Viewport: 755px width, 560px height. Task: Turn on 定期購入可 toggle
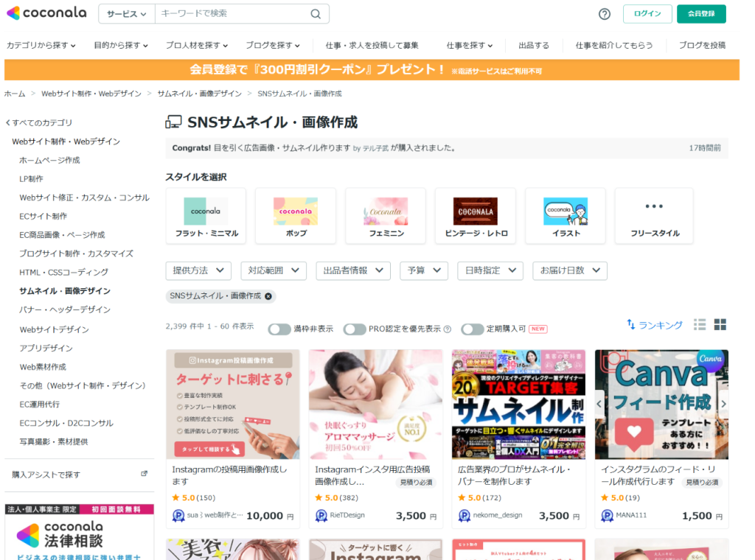click(473, 329)
